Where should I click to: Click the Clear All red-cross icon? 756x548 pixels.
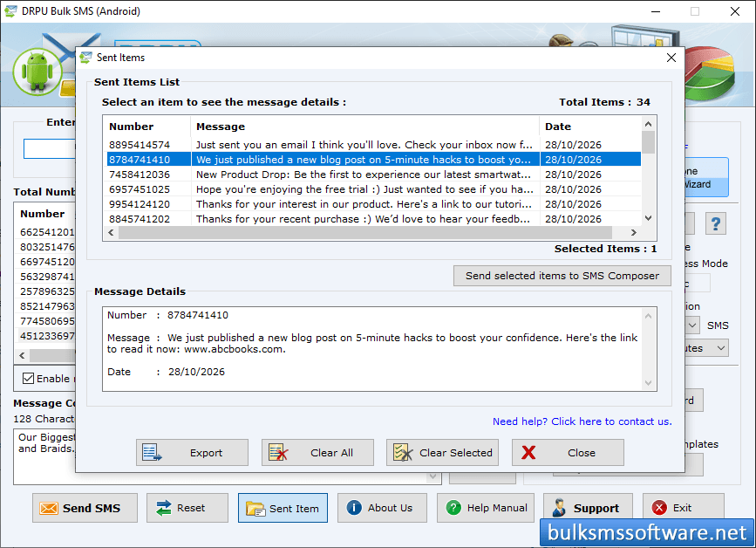pyautogui.click(x=278, y=453)
